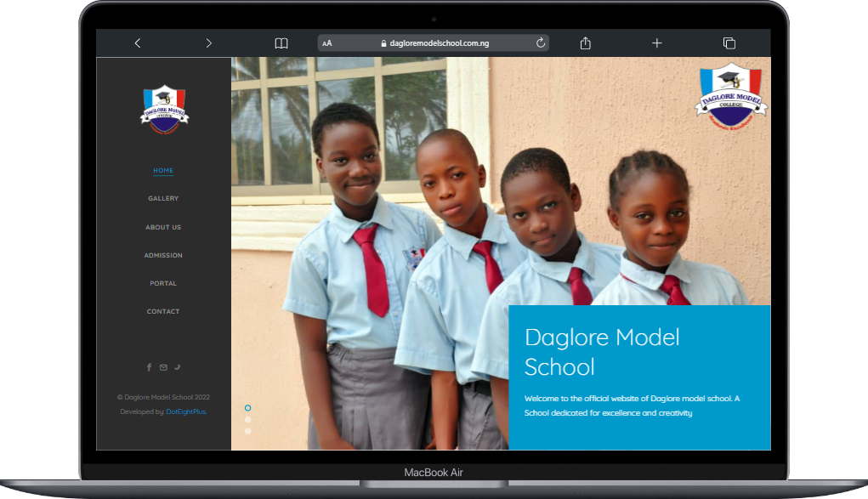Select the first slider indicator dot
The height and width of the screenshot is (499, 868).
point(247,408)
